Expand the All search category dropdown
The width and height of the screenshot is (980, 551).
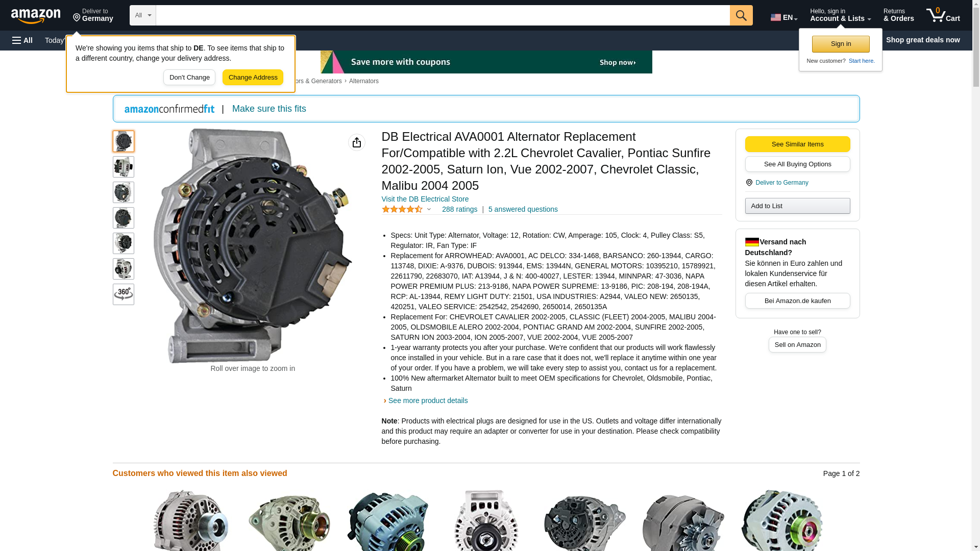(142, 15)
